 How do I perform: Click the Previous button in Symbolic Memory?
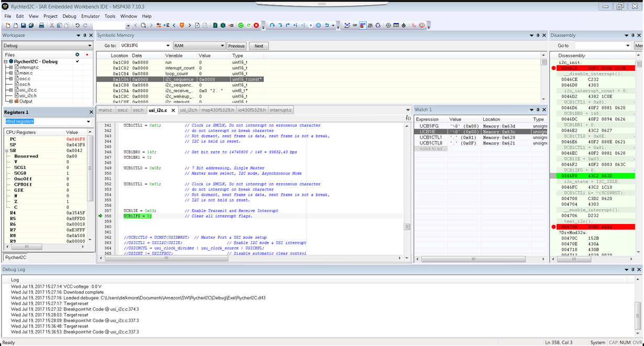pyautogui.click(x=236, y=46)
